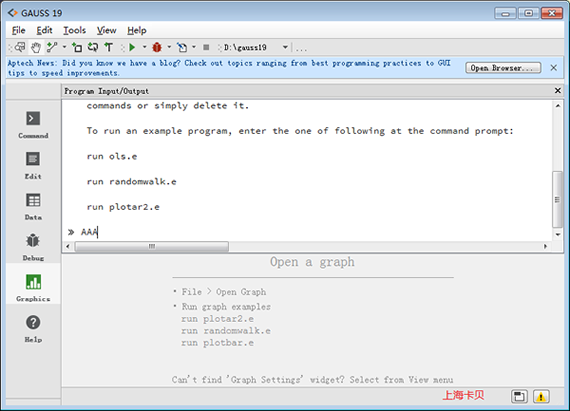Image resolution: width=570 pixels, height=411 pixels.
Task: Go to the Debug page with bug icon
Action: (x=33, y=247)
